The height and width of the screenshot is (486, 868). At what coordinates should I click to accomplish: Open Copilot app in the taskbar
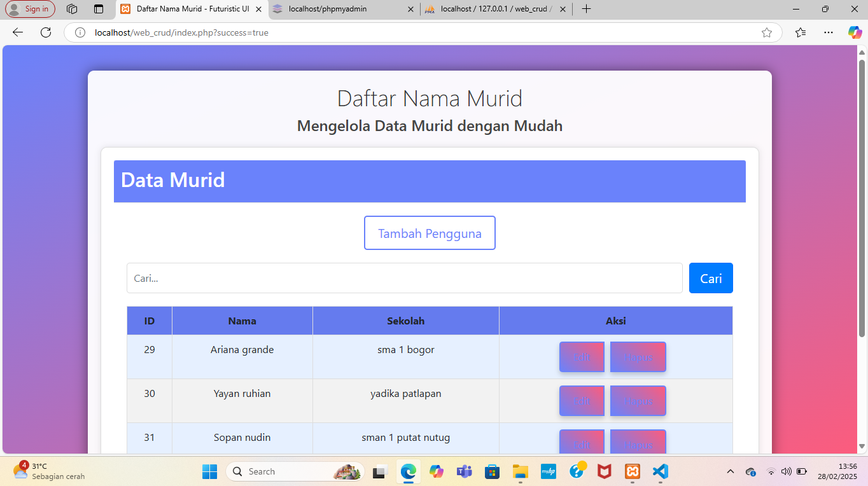[436, 471]
